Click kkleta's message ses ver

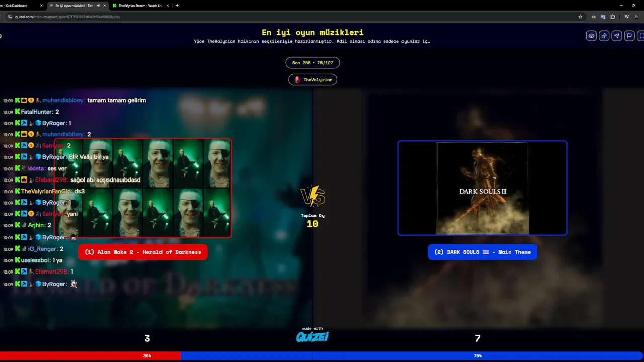click(57, 168)
